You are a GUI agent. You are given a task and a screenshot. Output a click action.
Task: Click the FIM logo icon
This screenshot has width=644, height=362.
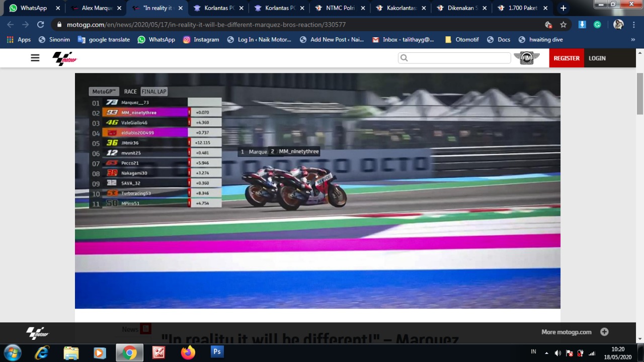click(x=526, y=58)
